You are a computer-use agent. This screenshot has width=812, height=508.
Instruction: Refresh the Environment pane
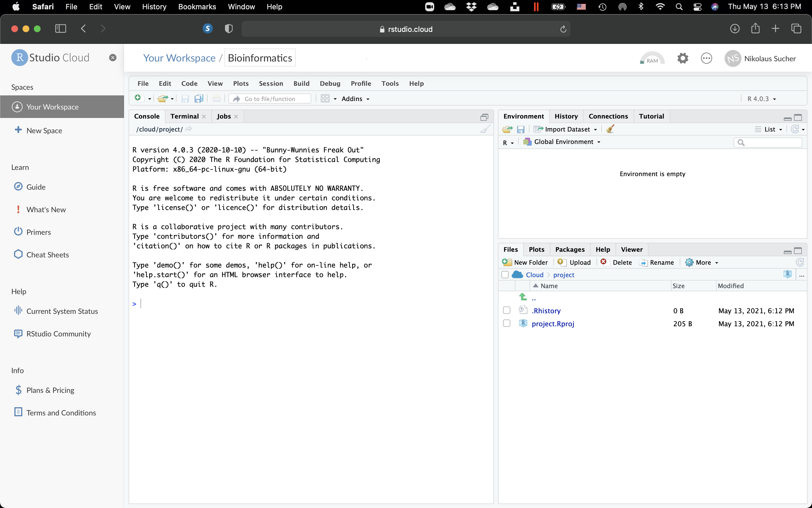(x=795, y=129)
